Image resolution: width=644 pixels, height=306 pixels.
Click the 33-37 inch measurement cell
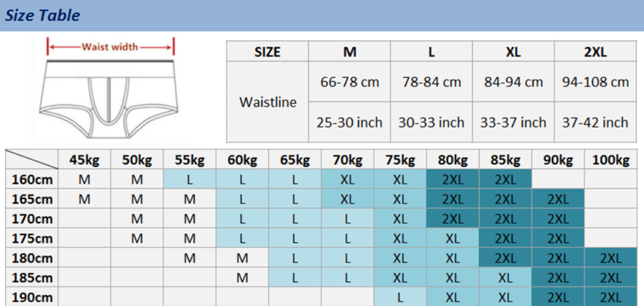click(513, 123)
